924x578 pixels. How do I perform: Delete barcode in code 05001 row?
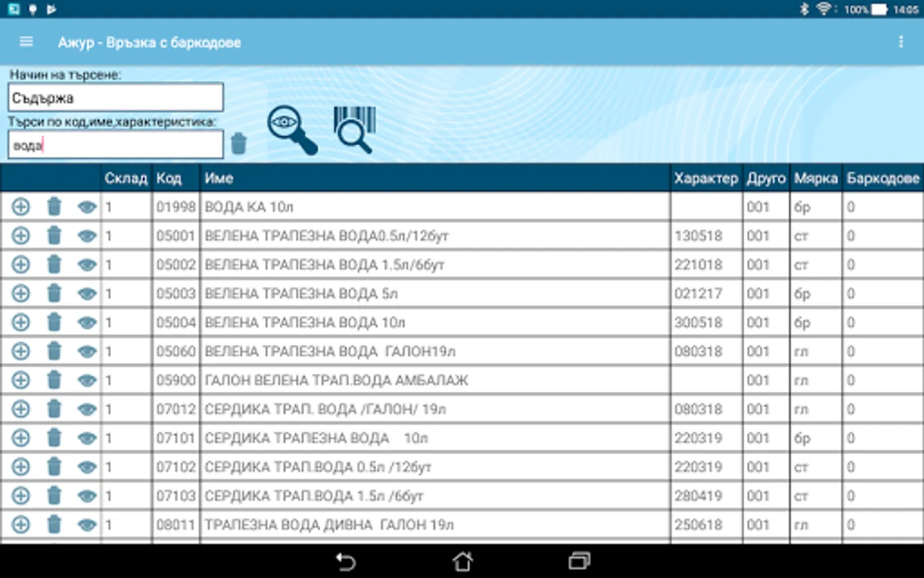54,236
